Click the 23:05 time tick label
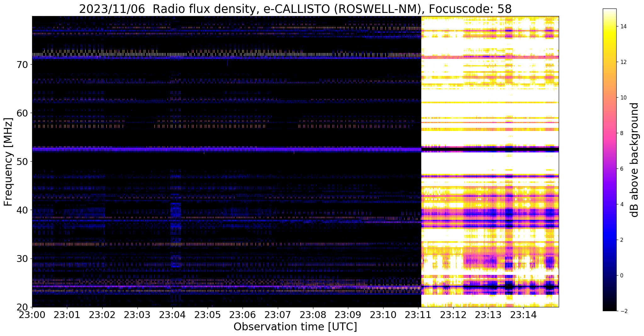This screenshot has height=336, width=644. [208, 315]
